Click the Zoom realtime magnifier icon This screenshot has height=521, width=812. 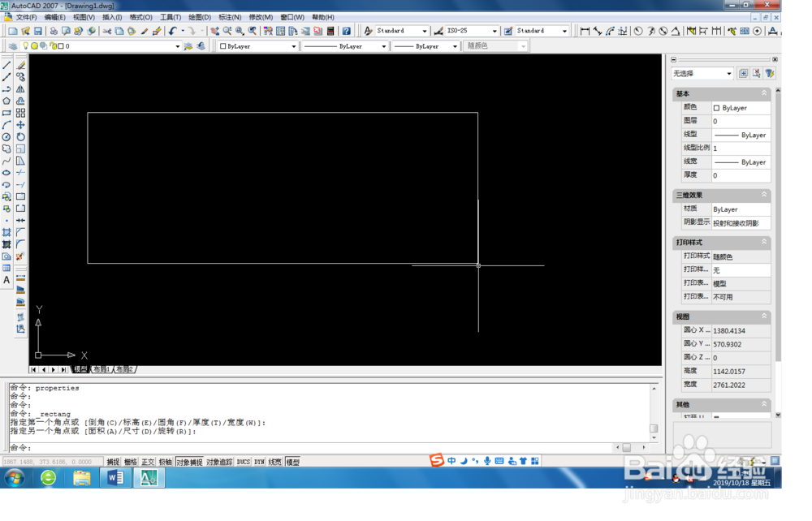click(x=227, y=31)
